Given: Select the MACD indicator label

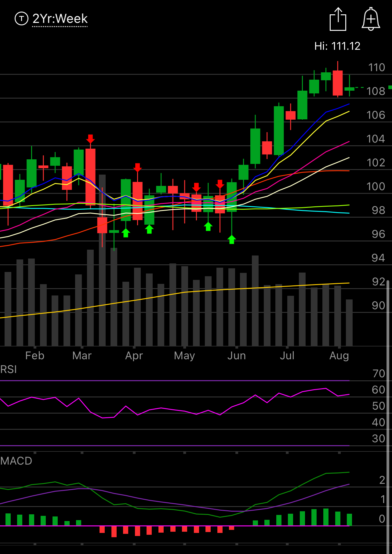Looking at the screenshot, I should (16, 461).
